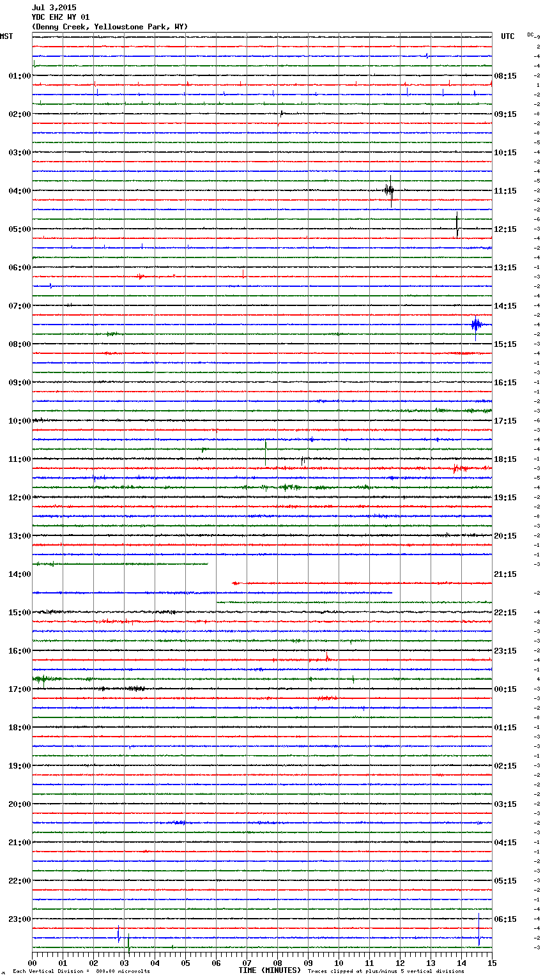
Task: Click the '03:15' UTC time label
Action: click(x=505, y=804)
